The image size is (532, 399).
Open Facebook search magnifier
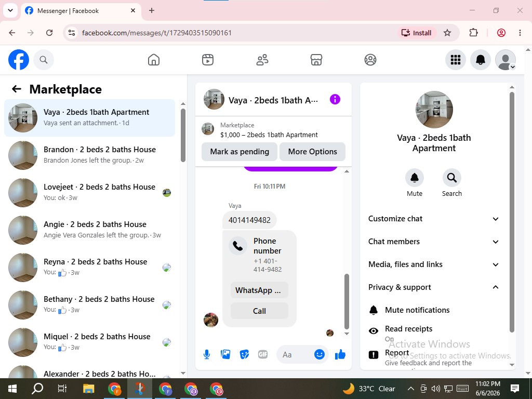click(44, 60)
